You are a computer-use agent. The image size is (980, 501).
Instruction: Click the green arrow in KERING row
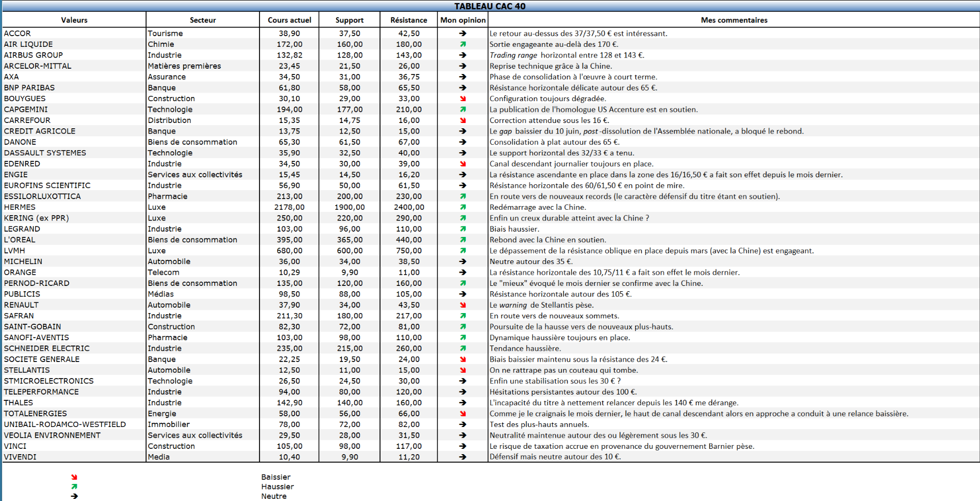pos(463,218)
